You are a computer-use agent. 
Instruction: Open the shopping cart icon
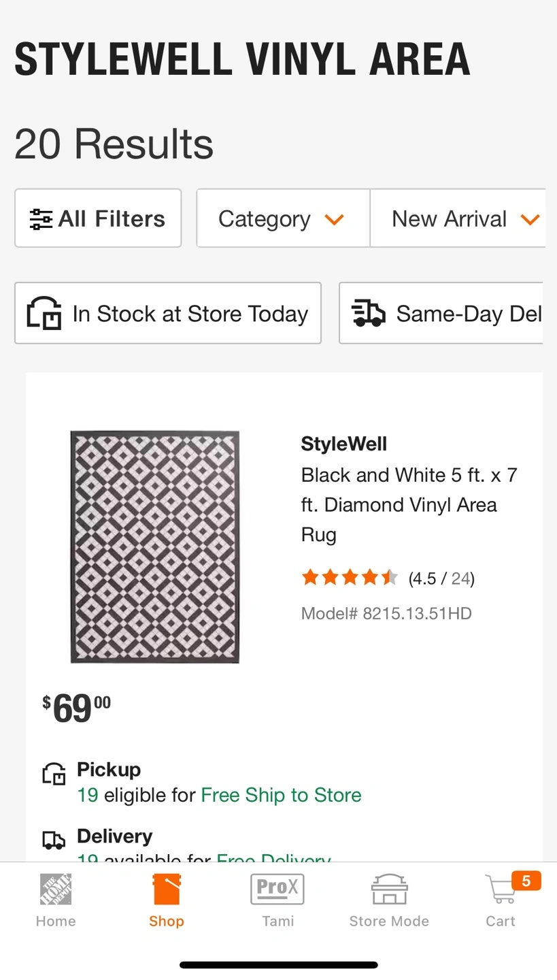pyautogui.click(x=501, y=890)
